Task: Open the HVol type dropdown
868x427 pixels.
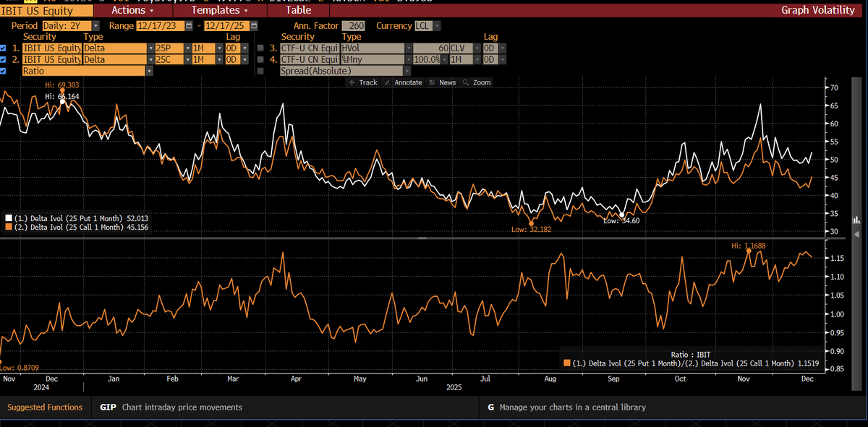Action: (409, 48)
